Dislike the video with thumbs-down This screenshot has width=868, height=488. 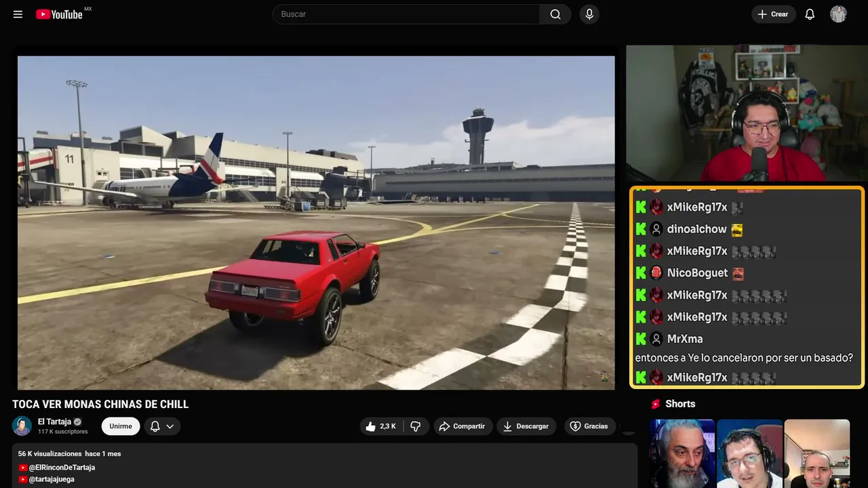click(x=416, y=426)
